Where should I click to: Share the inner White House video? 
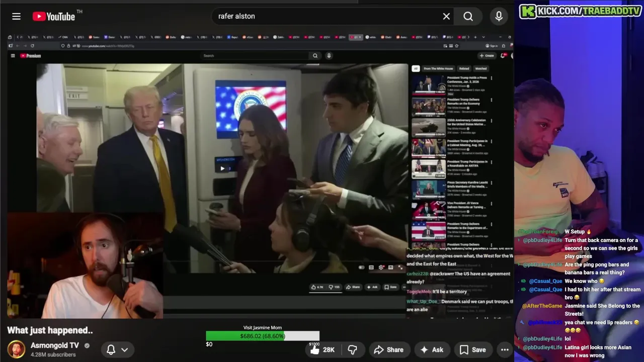click(x=353, y=287)
